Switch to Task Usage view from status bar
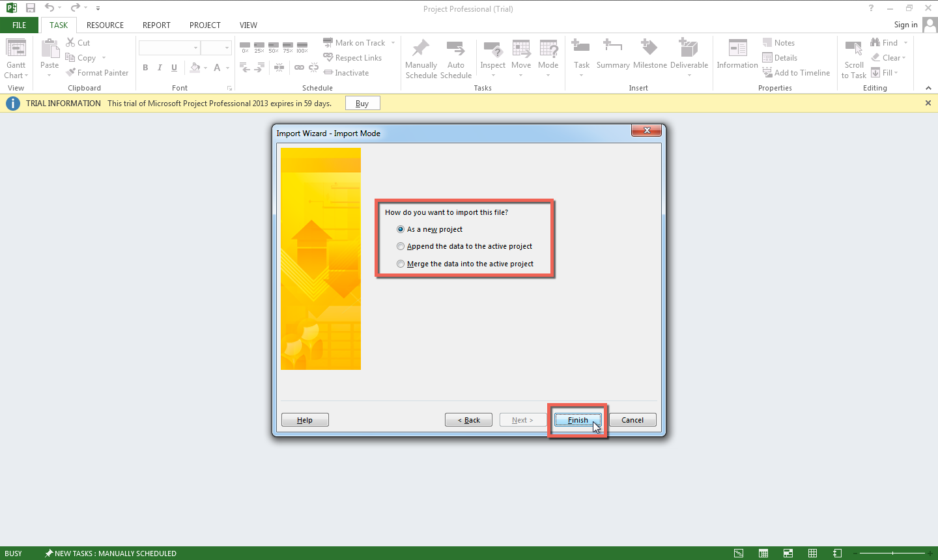The height and width of the screenshot is (560, 938). [763, 553]
